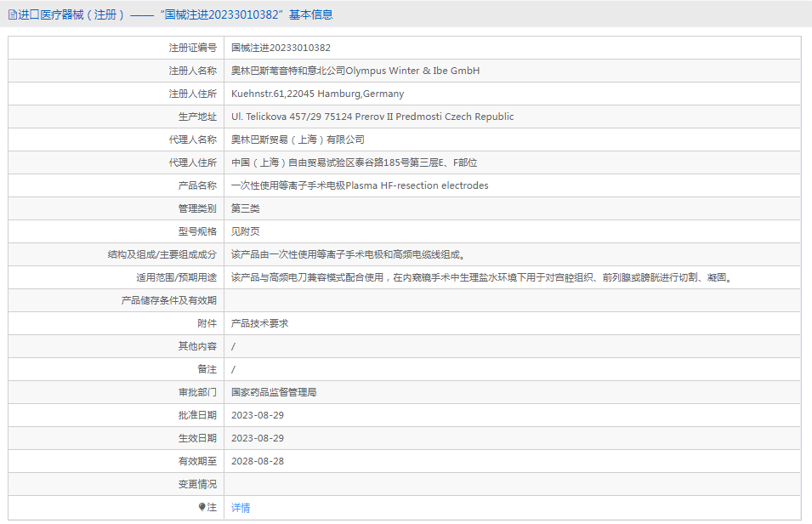Screen dimensions: 812x524
Task: Click the 产品储存条件及有效期 label
Action: (x=169, y=300)
